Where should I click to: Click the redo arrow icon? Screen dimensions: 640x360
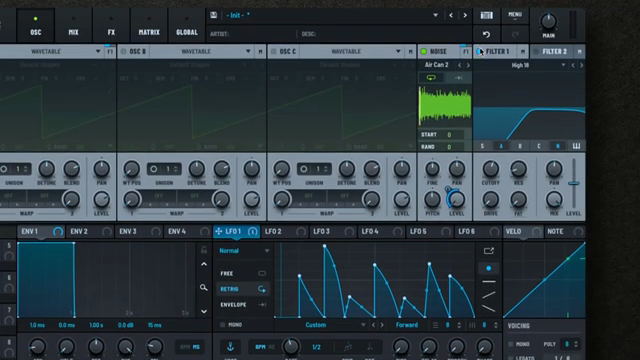coord(515,35)
